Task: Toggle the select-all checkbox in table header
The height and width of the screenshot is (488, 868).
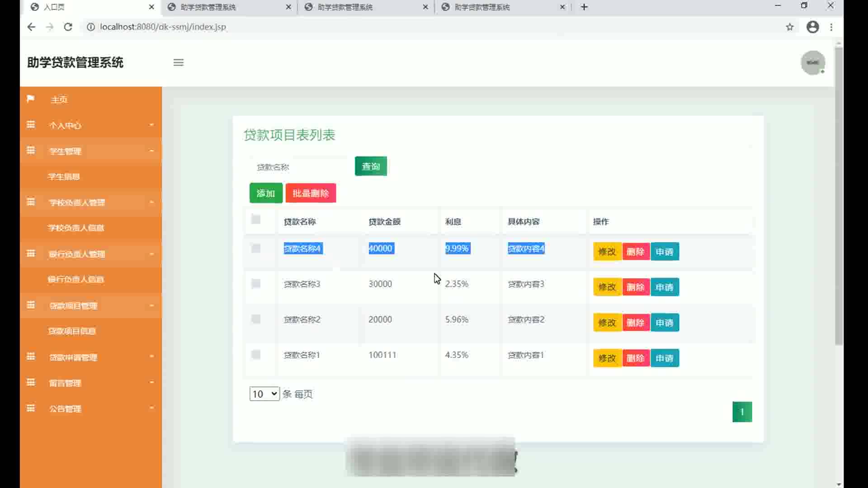Action: tap(256, 220)
